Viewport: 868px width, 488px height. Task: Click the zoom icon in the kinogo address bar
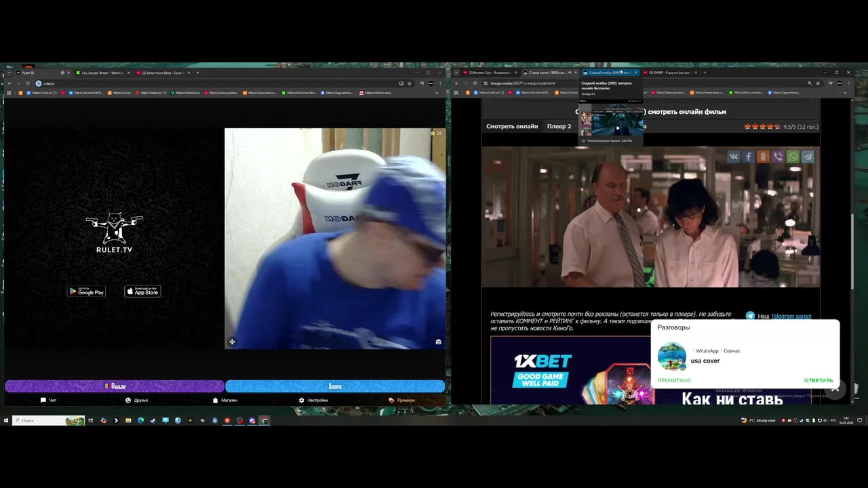tap(809, 83)
